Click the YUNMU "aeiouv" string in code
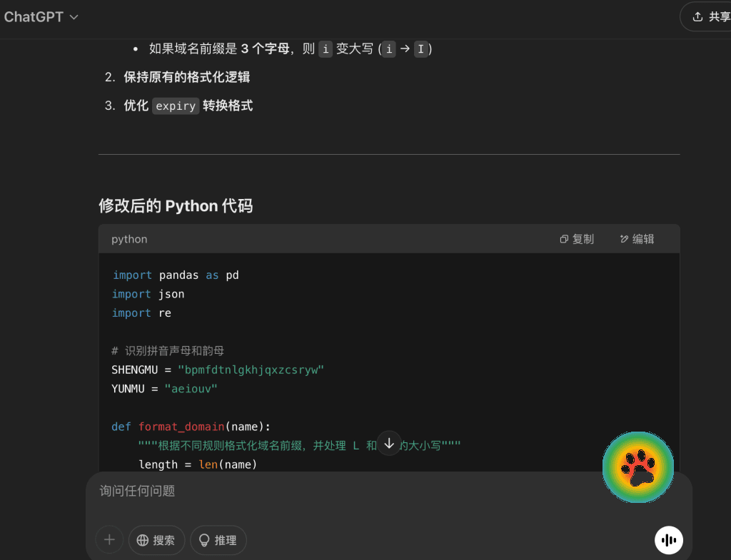This screenshot has width=731, height=560. [191, 389]
